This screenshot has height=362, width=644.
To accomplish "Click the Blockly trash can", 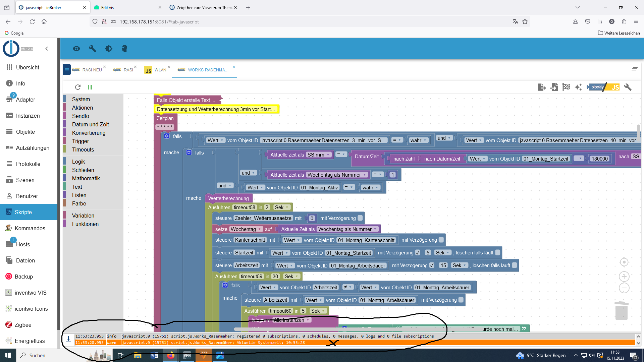I will coord(621,310).
